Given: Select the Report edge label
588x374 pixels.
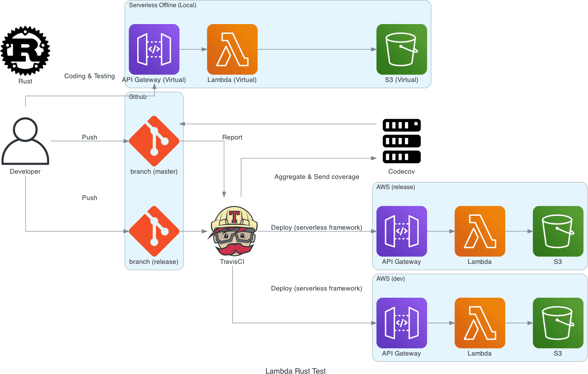Looking at the screenshot, I should tap(232, 137).
